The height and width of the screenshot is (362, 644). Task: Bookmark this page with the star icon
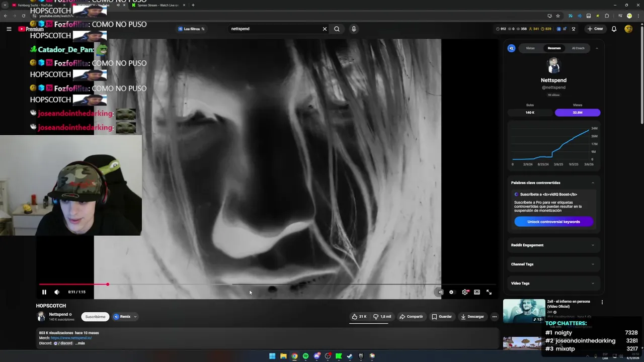(x=558, y=16)
